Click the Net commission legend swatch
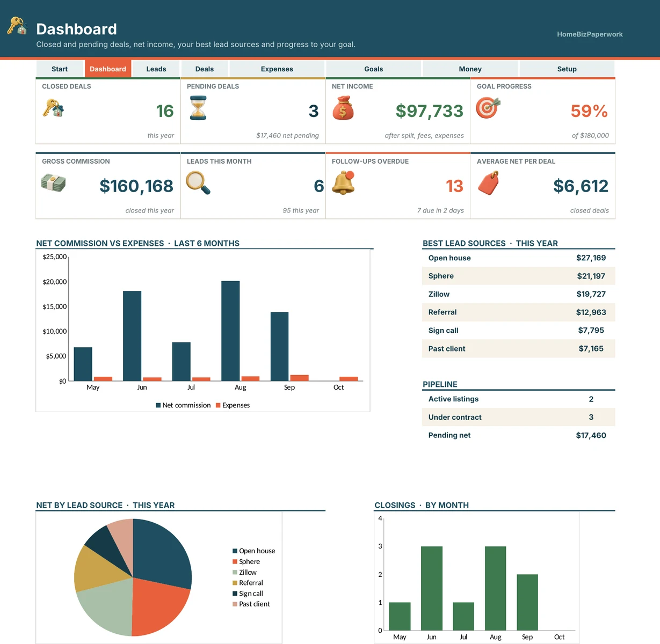The image size is (660, 644). click(158, 405)
